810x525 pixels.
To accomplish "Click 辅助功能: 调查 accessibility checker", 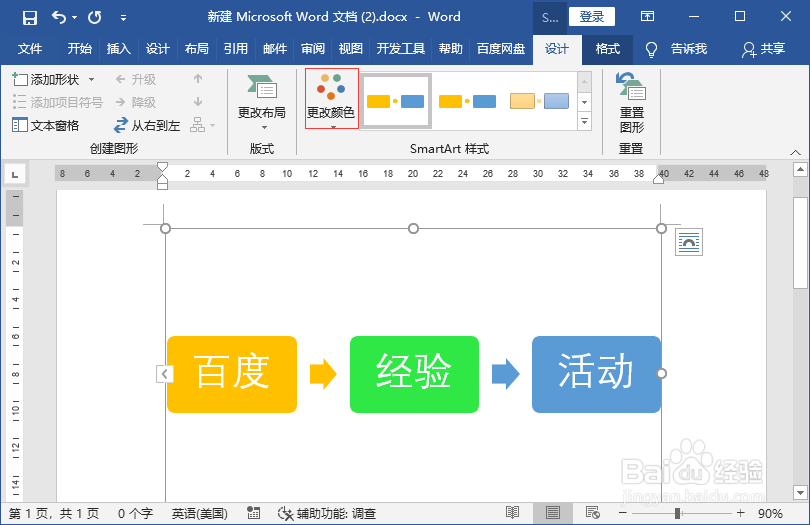I will pyautogui.click(x=326, y=513).
